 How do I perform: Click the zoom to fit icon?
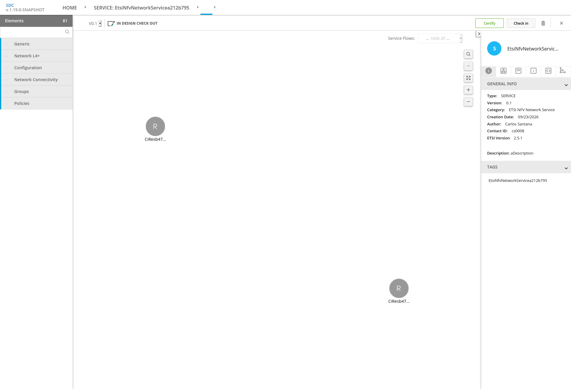[x=468, y=78]
